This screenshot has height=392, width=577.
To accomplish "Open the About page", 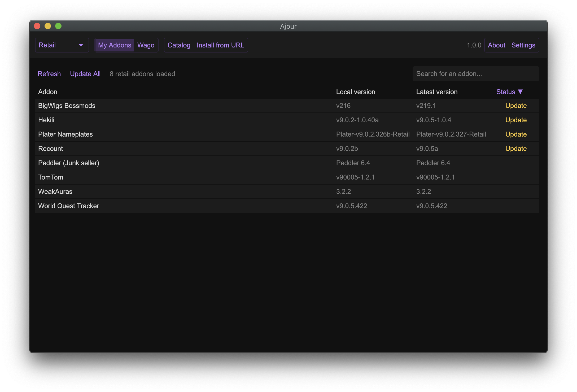I will (x=496, y=45).
